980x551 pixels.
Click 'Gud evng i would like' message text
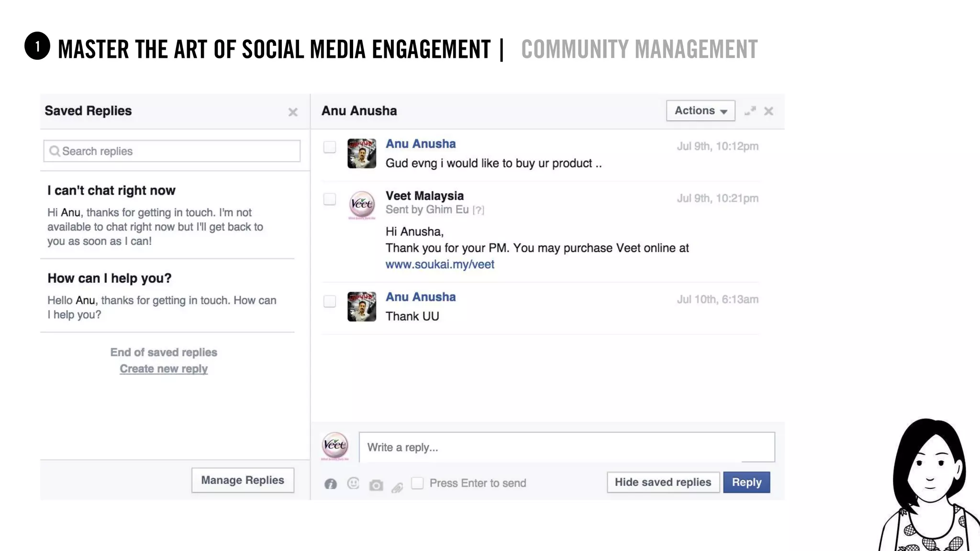(494, 163)
